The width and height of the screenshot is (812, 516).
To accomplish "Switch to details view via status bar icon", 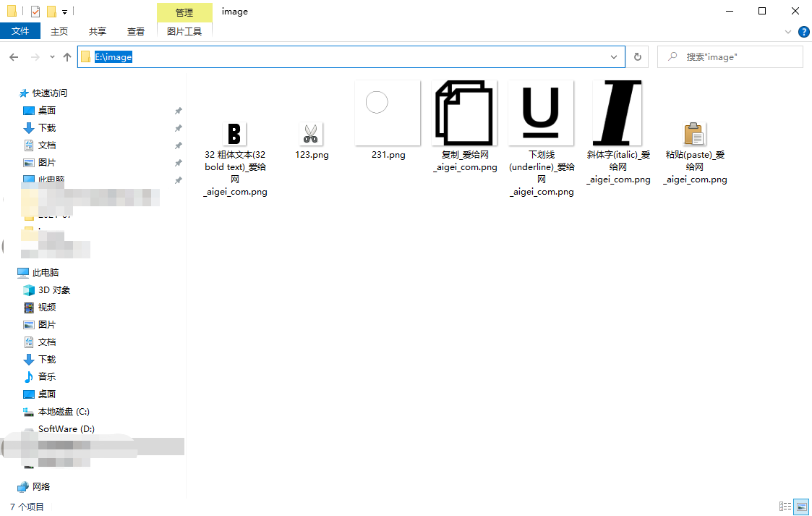I will (x=785, y=507).
